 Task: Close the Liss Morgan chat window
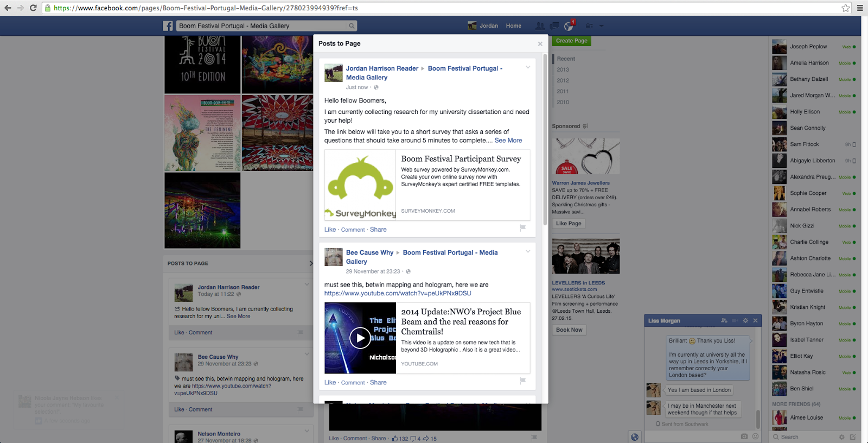point(755,320)
